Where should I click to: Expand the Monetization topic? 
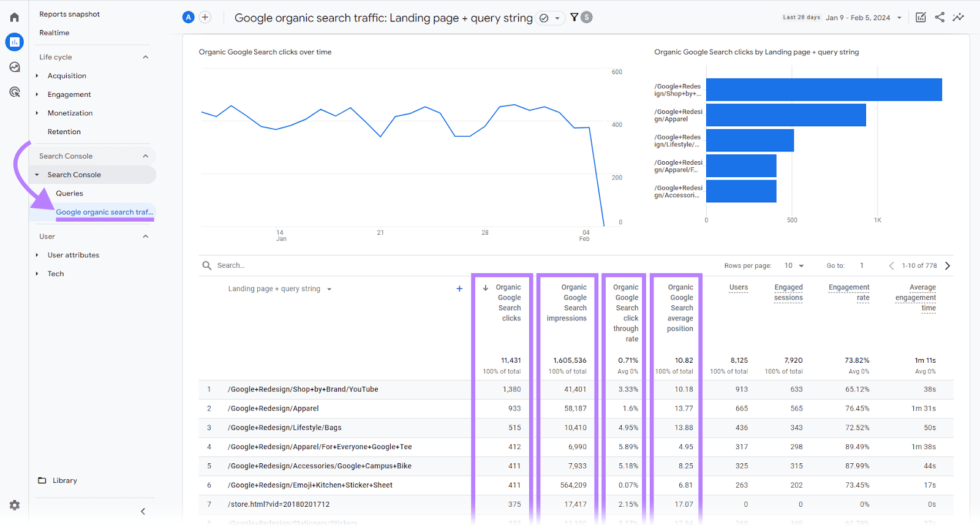tap(37, 113)
